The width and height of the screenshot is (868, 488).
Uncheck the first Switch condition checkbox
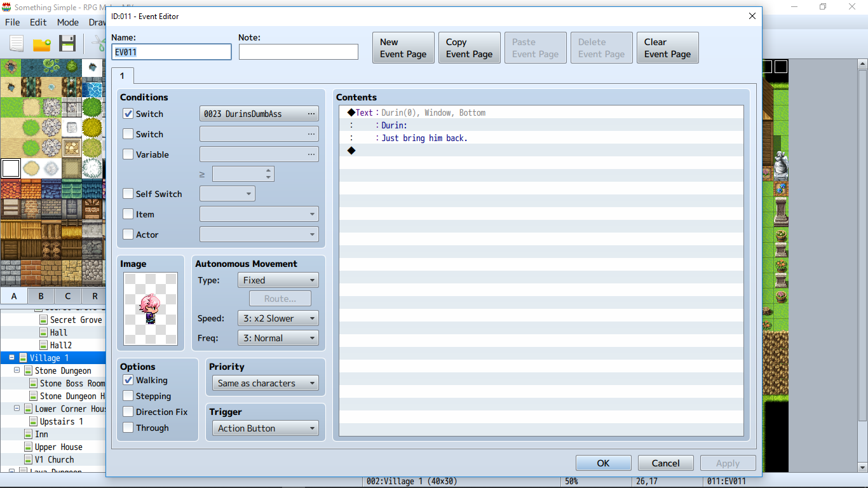(128, 114)
